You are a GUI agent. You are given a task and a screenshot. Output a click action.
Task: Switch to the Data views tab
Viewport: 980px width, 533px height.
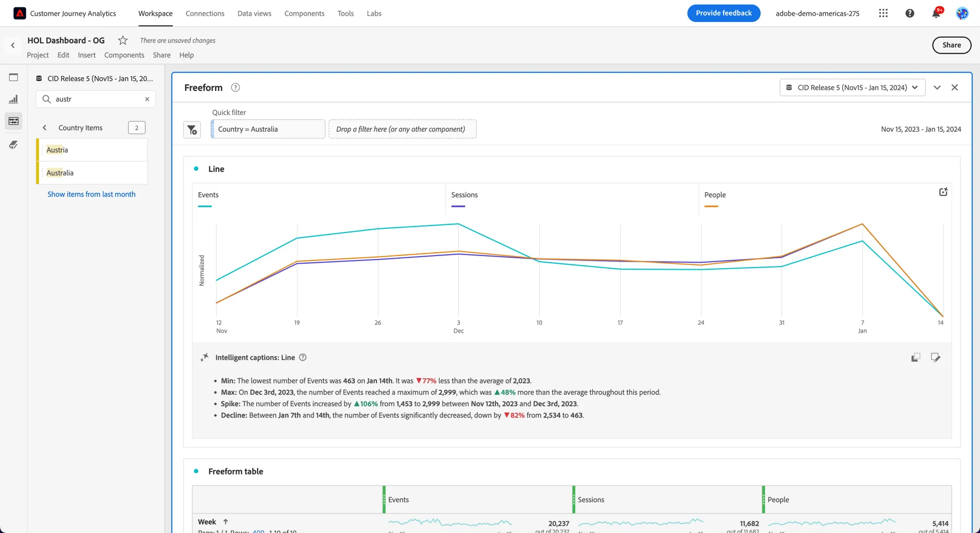click(x=254, y=13)
